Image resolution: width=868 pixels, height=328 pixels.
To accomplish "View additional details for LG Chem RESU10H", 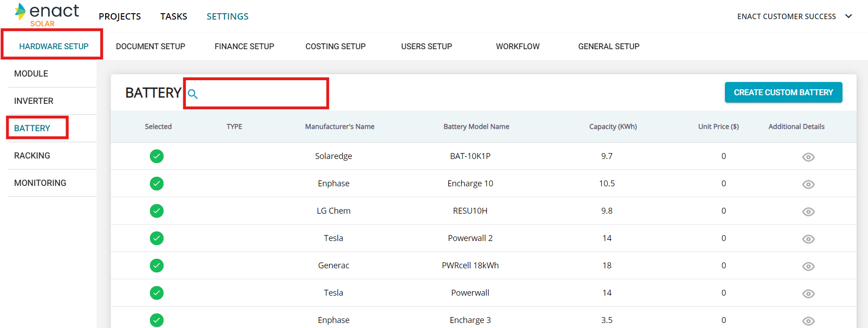I will click(808, 211).
